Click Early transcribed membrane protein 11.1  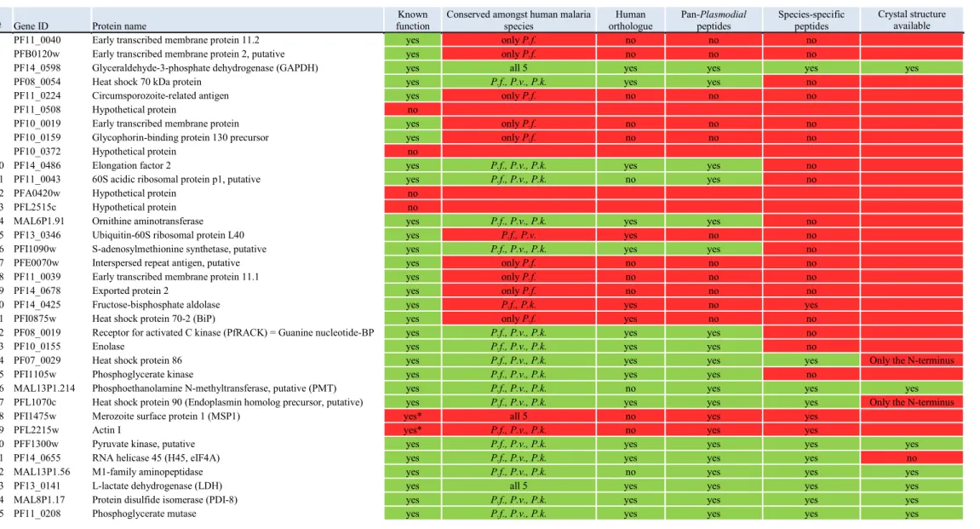click(x=175, y=276)
